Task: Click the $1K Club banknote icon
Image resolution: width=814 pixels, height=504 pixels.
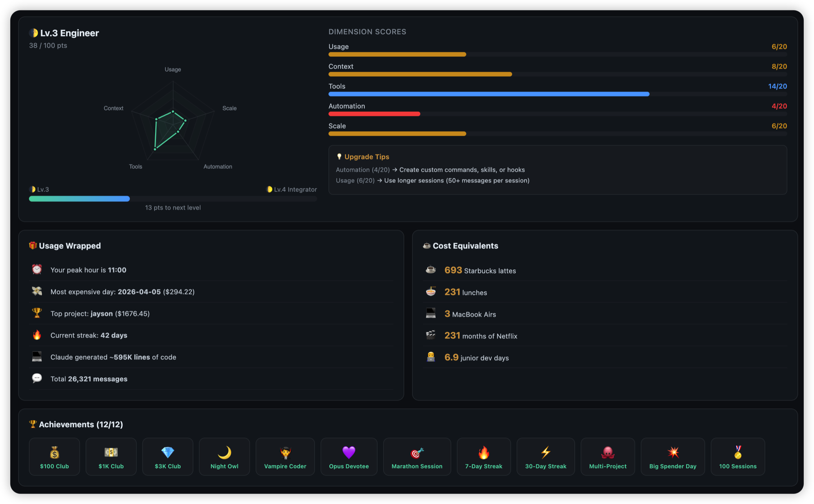Action: 111,452
